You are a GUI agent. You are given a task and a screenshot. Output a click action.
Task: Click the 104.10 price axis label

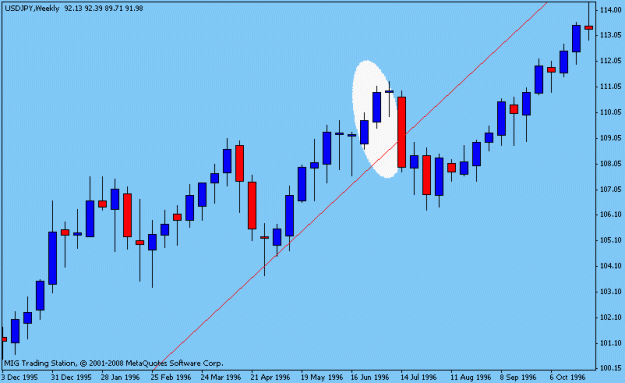pyautogui.click(x=611, y=266)
